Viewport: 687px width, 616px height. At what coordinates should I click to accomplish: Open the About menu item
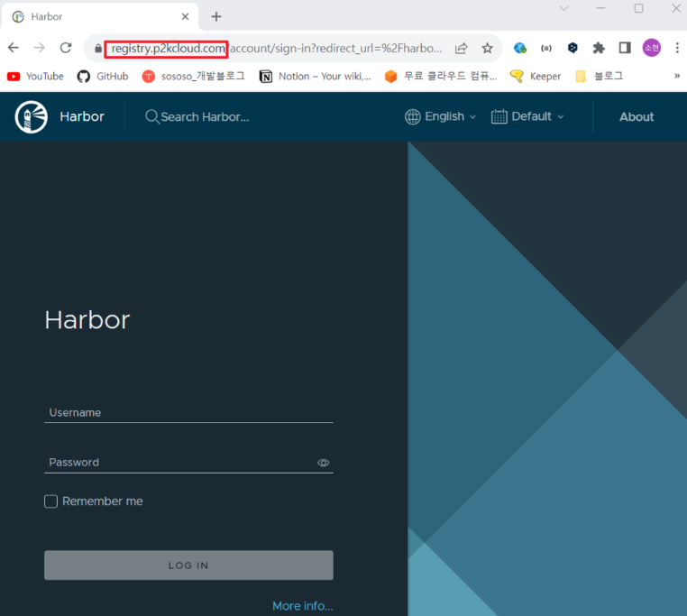tap(637, 117)
